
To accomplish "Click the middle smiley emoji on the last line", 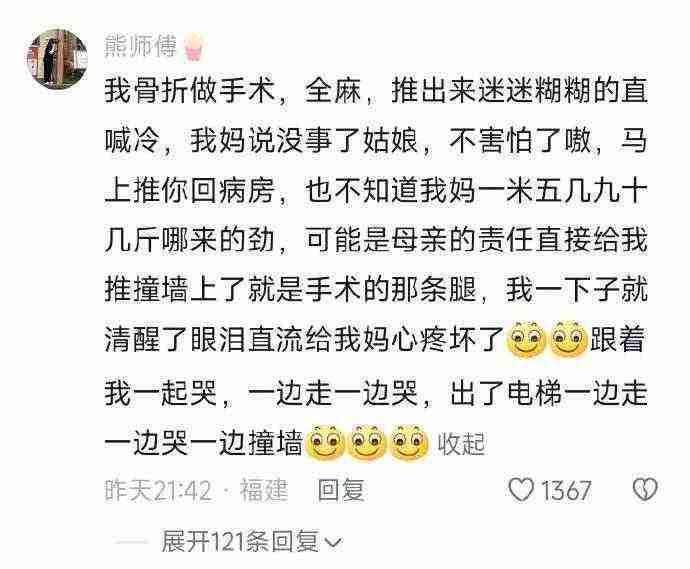I will pos(367,442).
